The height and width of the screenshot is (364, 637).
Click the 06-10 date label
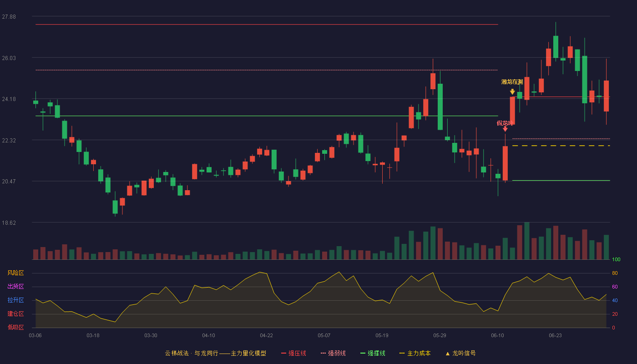click(x=497, y=335)
